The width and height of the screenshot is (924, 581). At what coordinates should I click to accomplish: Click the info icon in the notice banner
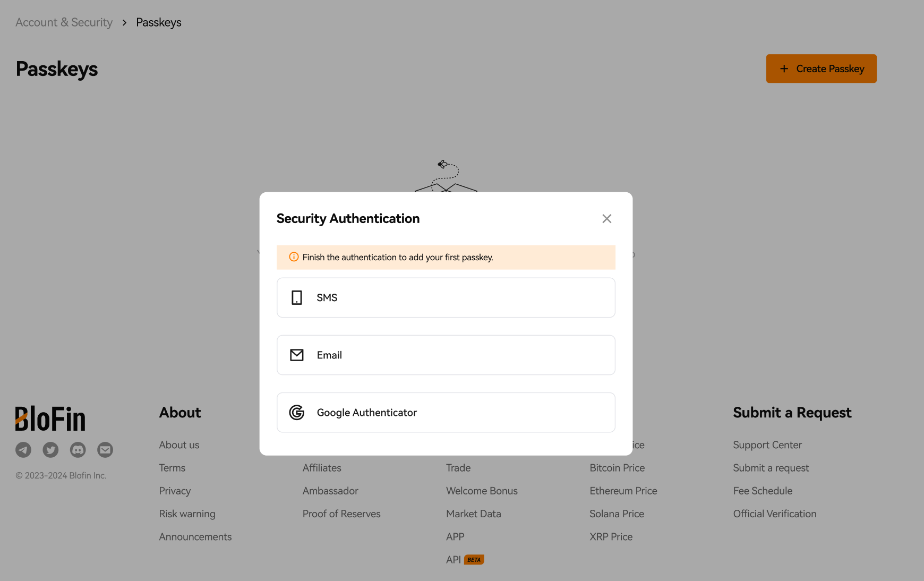click(x=294, y=257)
